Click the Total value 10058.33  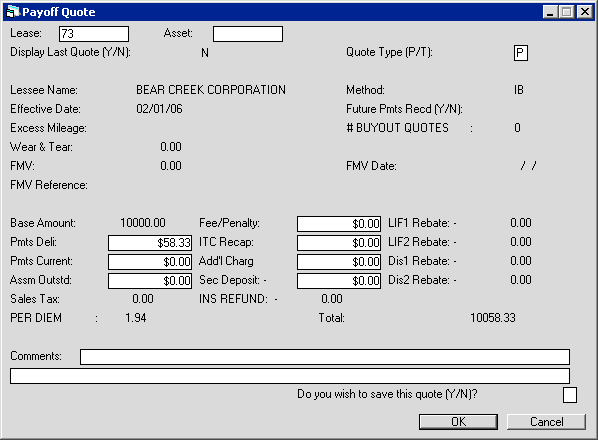coord(493,318)
